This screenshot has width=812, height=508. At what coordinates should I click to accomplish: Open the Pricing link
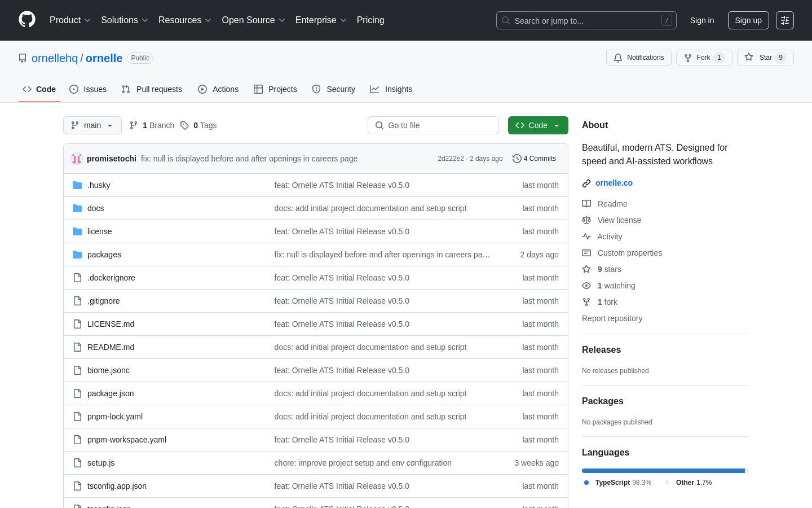coord(370,20)
